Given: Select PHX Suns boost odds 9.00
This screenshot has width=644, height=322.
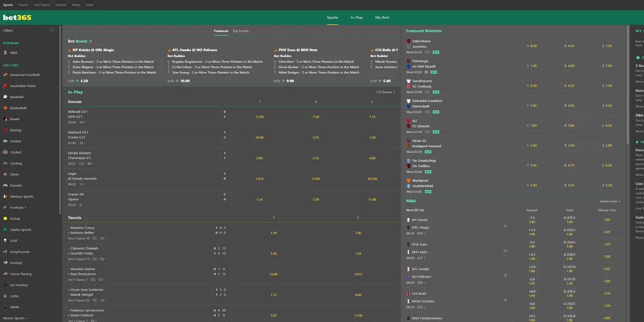Looking at the screenshot, I should (290, 80).
